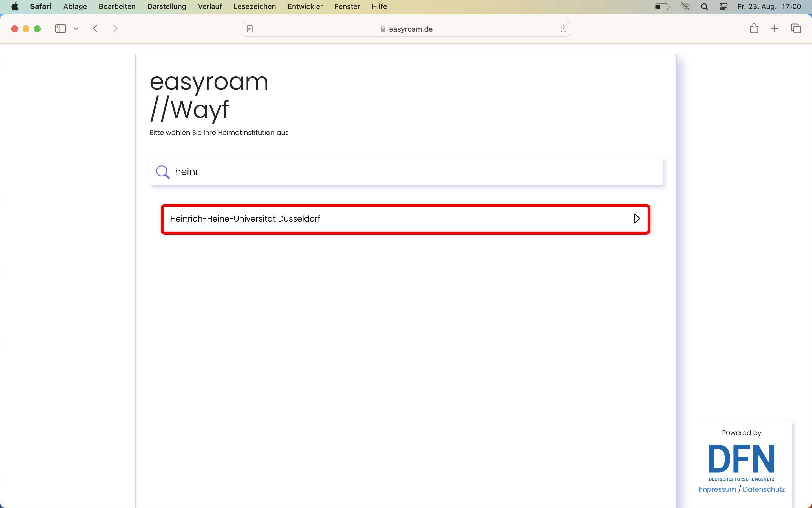Open the Impressum link

point(717,489)
